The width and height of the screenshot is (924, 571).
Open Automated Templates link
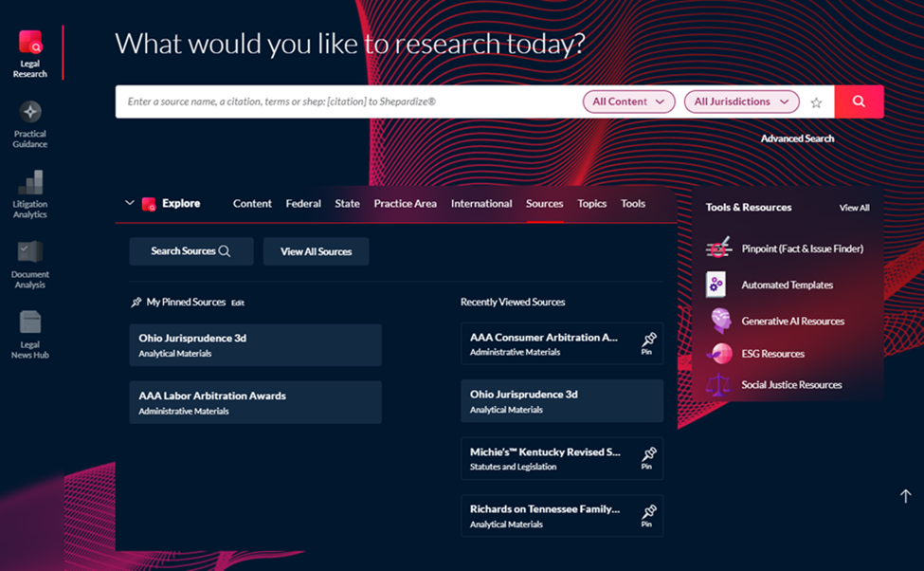(788, 285)
